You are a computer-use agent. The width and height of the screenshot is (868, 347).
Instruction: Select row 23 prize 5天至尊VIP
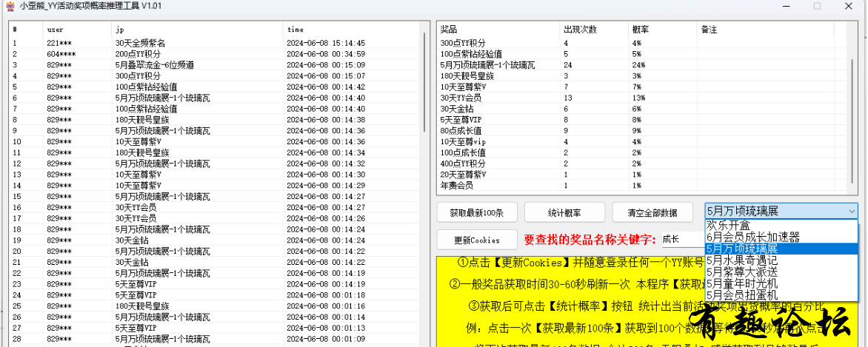[x=136, y=284]
